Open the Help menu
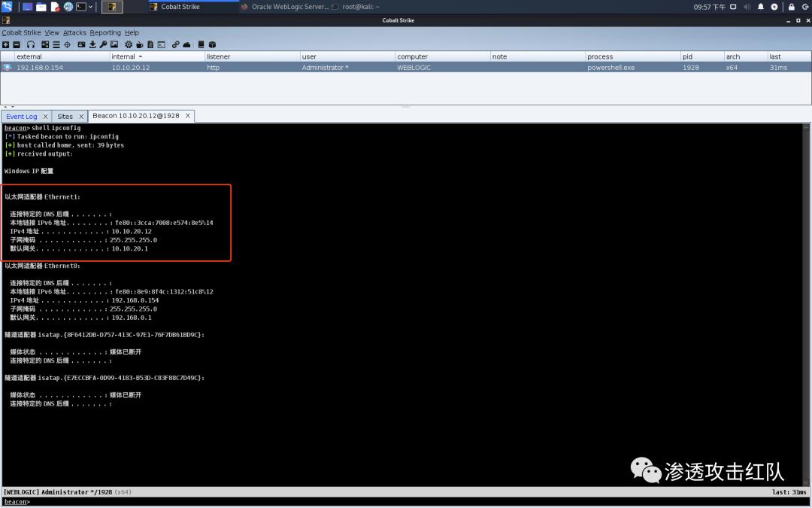 (132, 32)
